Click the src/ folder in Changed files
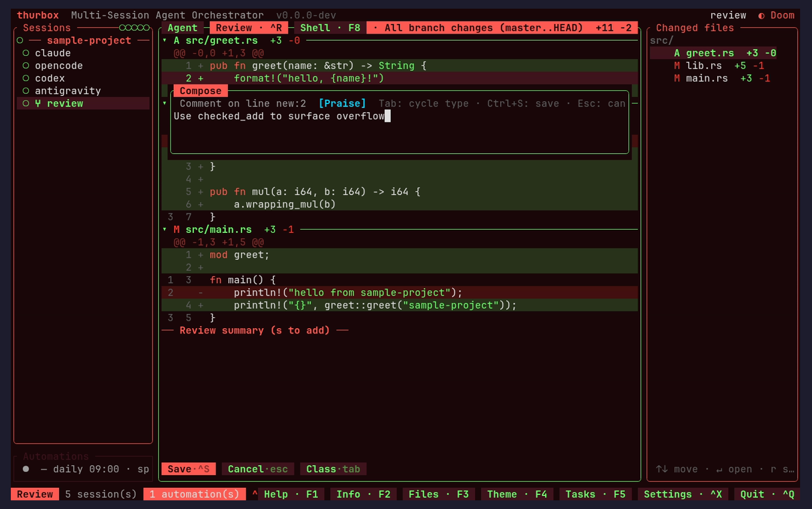The image size is (812, 509). 662,41
